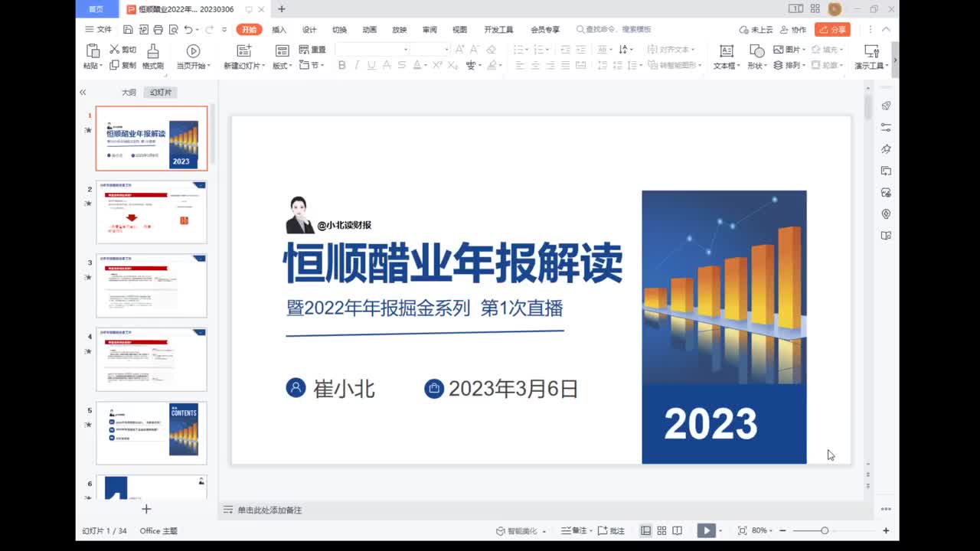The image size is (980, 551).
Task: Toggle Strikethrough formatting
Action: click(x=387, y=65)
